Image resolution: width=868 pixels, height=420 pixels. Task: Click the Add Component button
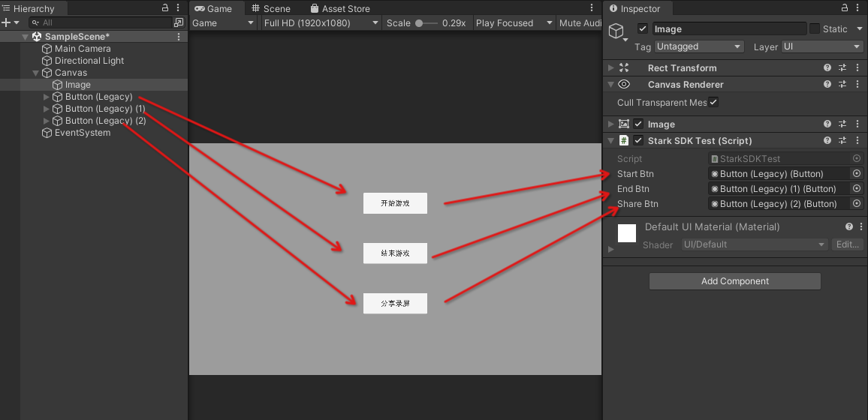pyautogui.click(x=734, y=280)
